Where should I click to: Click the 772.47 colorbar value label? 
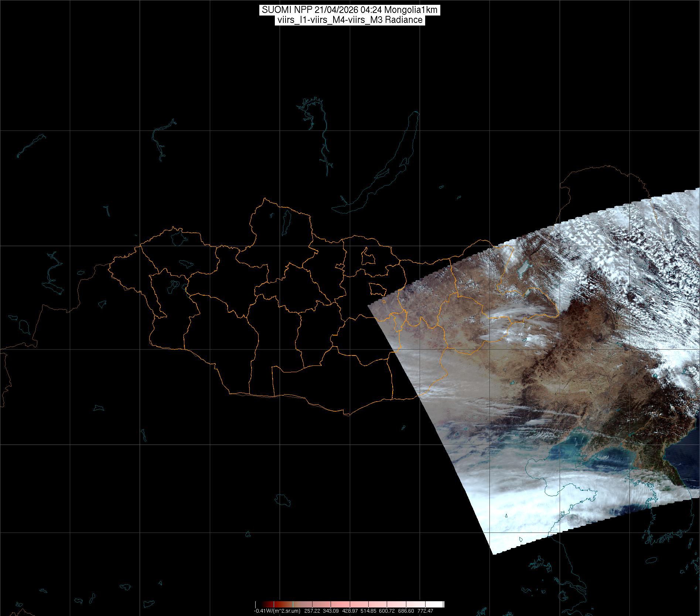click(x=425, y=611)
